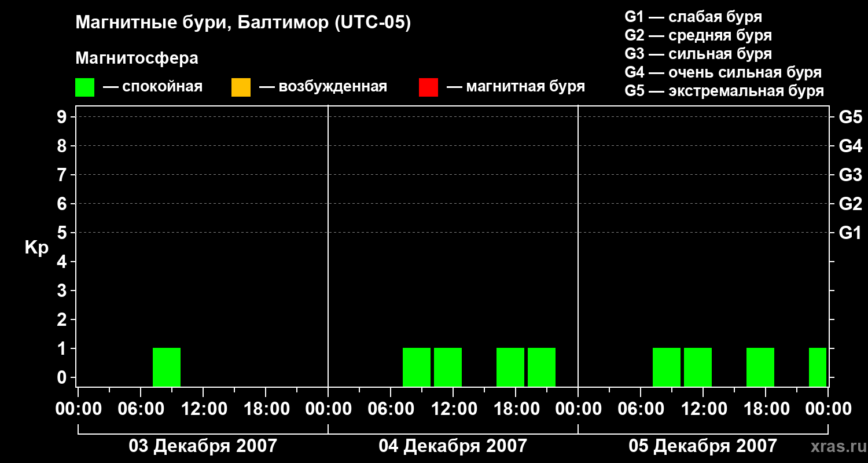
Task: Select the 'G4 — очень сильная буря' legend line
Action: [723, 72]
